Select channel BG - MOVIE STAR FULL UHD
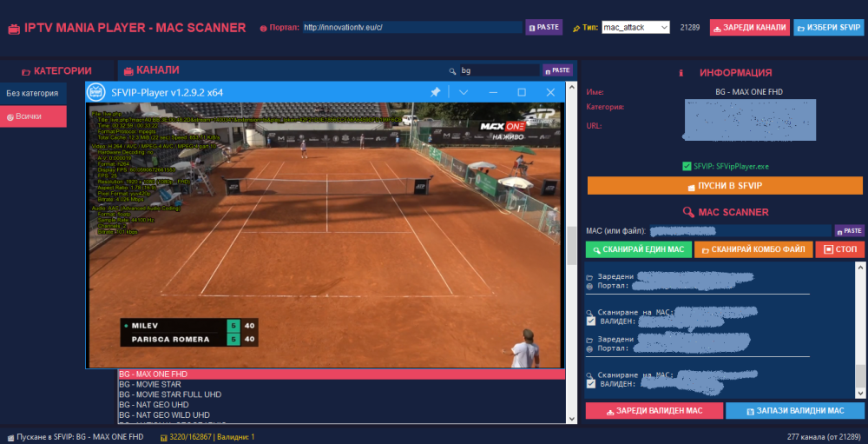The image size is (868, 444). [x=341, y=394]
